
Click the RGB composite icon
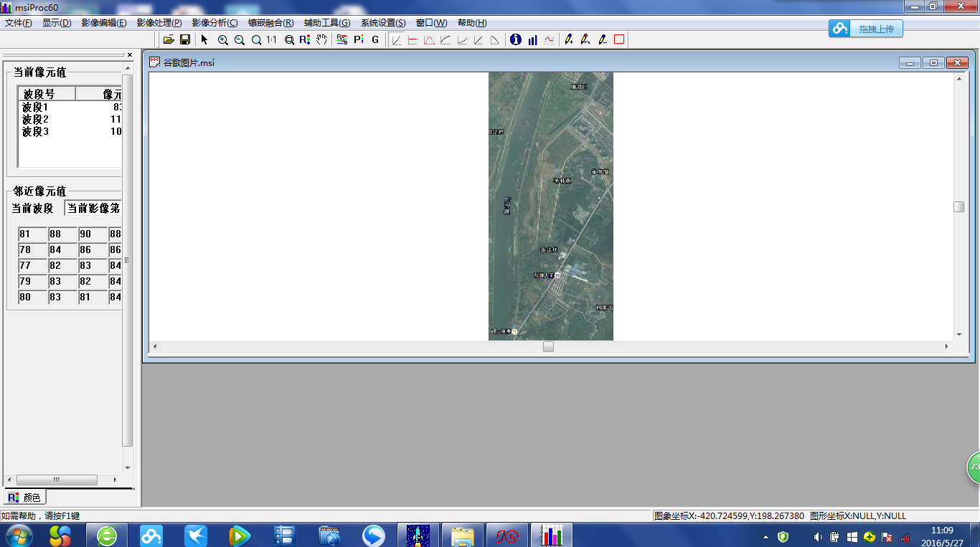coord(341,40)
